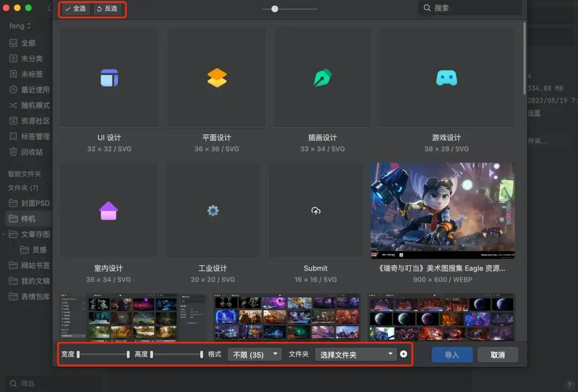Select the 封面PSD folder
The width and height of the screenshot is (578, 392).
click(x=29, y=203)
